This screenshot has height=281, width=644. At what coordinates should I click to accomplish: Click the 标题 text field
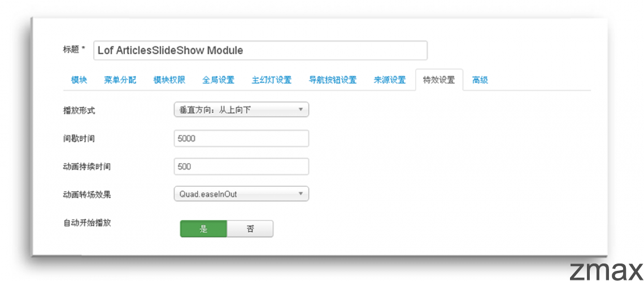click(260, 50)
